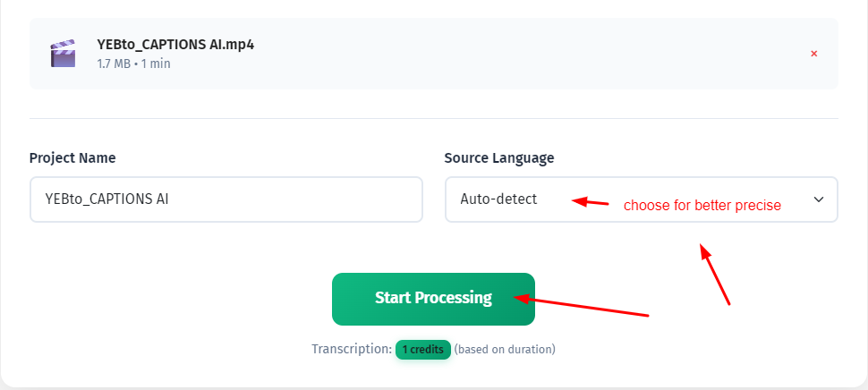Open the Source Language dropdown
868x390 pixels.
point(641,199)
